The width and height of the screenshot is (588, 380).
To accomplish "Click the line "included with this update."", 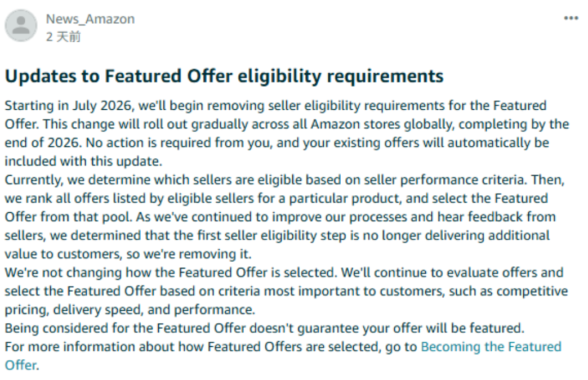I will [83, 161].
